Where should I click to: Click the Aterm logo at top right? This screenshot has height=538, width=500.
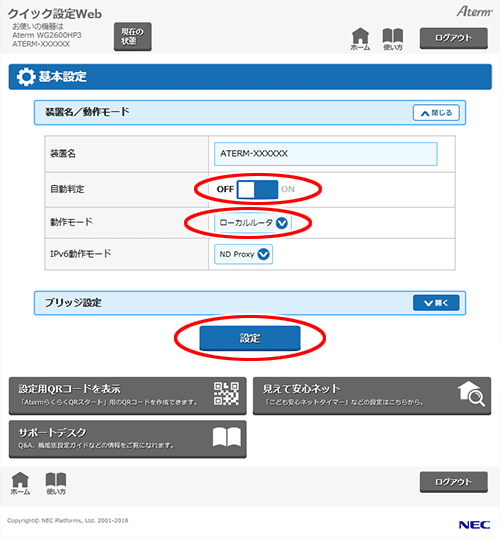474,12
